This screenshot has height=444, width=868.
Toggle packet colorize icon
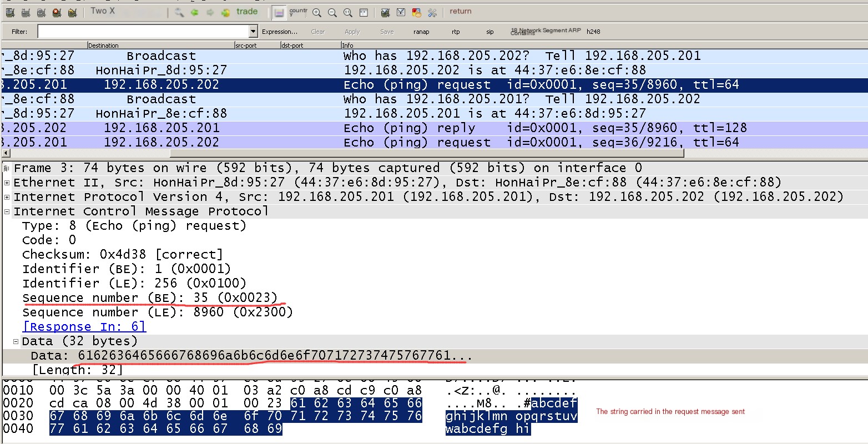pyautogui.click(x=279, y=12)
